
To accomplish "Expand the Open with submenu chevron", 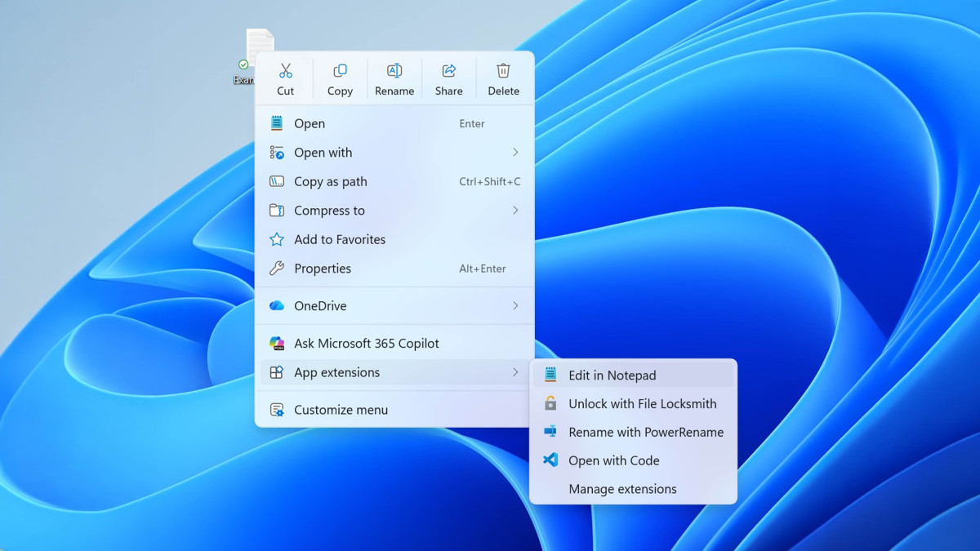I will [x=515, y=153].
